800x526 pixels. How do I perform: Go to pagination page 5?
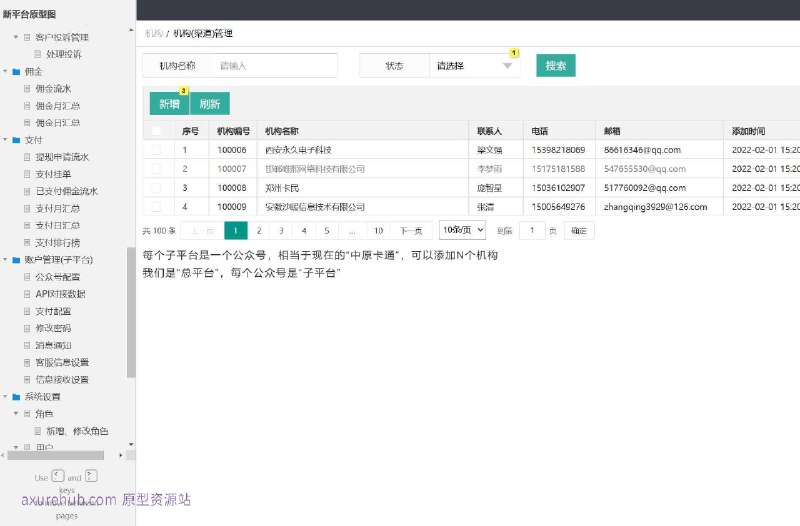point(327,231)
